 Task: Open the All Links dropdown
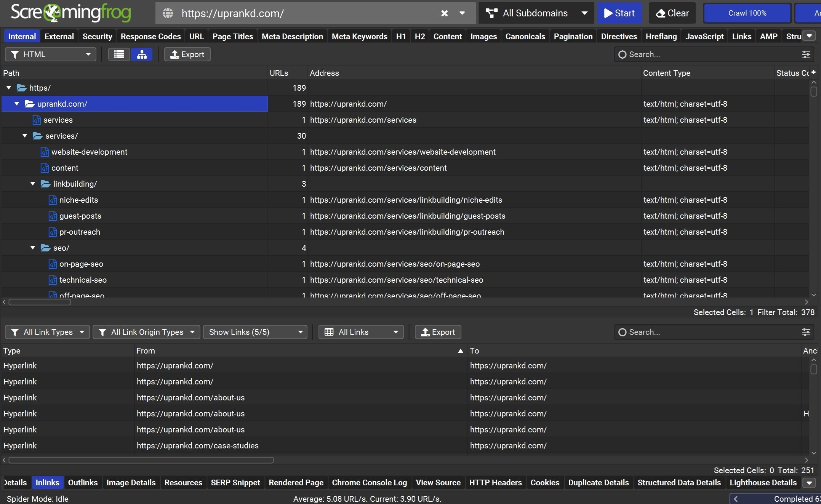click(361, 332)
